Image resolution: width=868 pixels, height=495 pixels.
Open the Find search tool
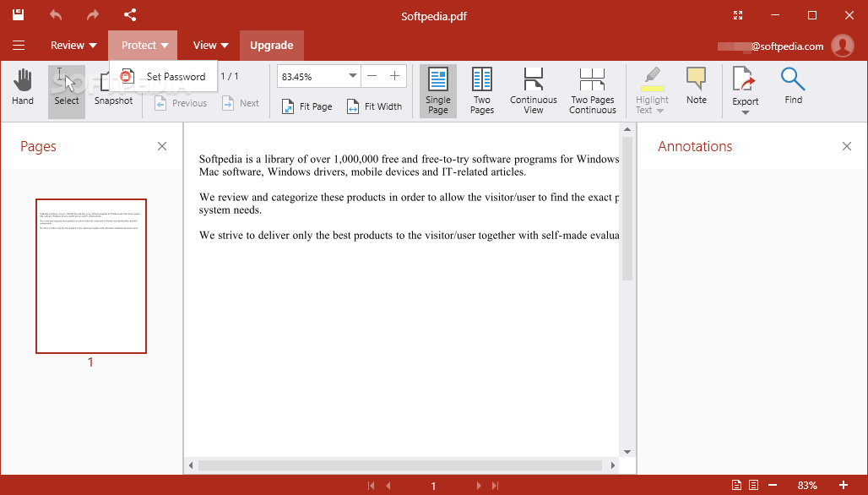click(793, 86)
